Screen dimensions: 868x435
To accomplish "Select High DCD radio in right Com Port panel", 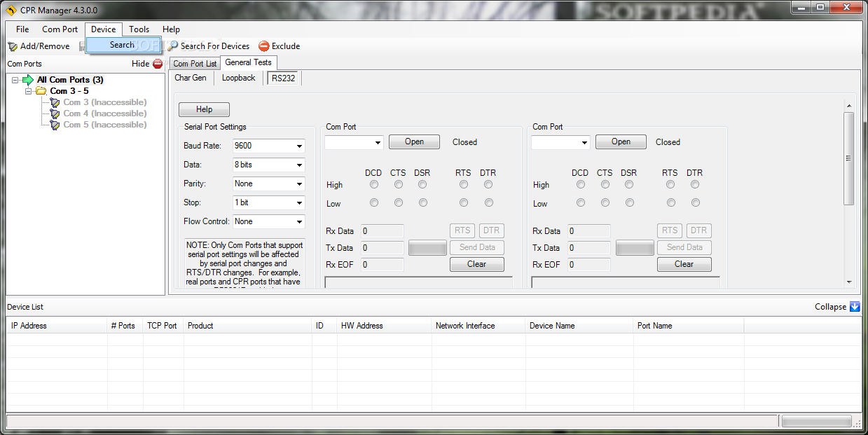I will pos(581,185).
